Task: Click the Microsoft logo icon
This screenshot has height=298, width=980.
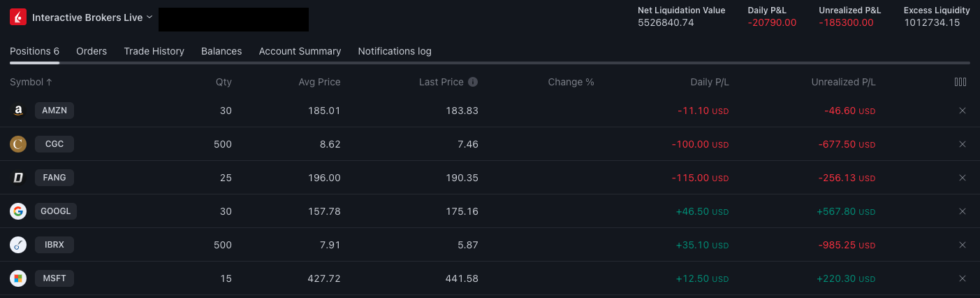Action: point(18,278)
